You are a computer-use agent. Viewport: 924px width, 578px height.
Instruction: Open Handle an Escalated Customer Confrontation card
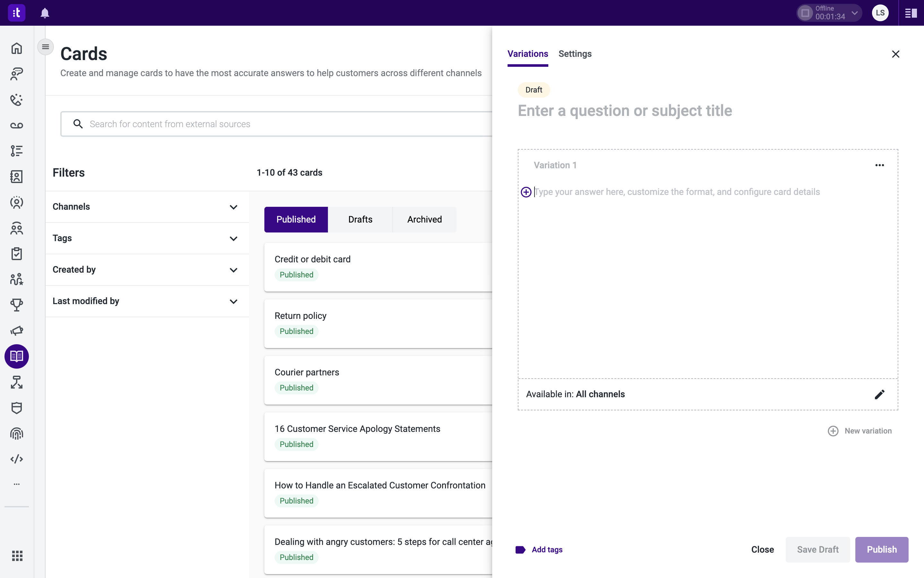pos(378,493)
